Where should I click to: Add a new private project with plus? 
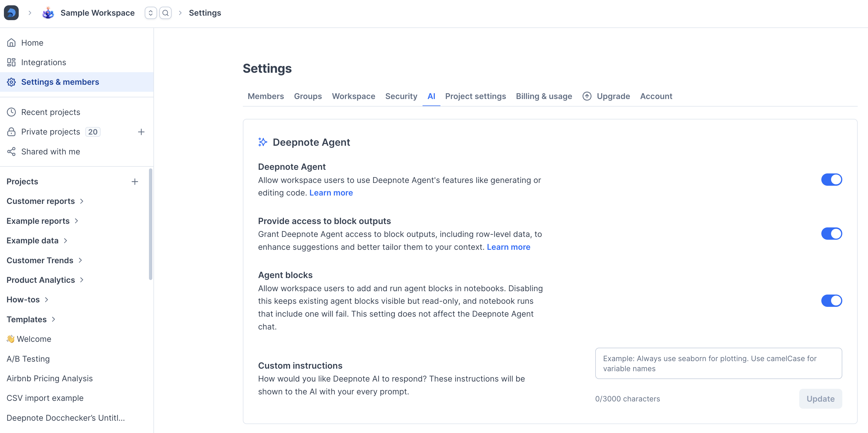coord(141,132)
